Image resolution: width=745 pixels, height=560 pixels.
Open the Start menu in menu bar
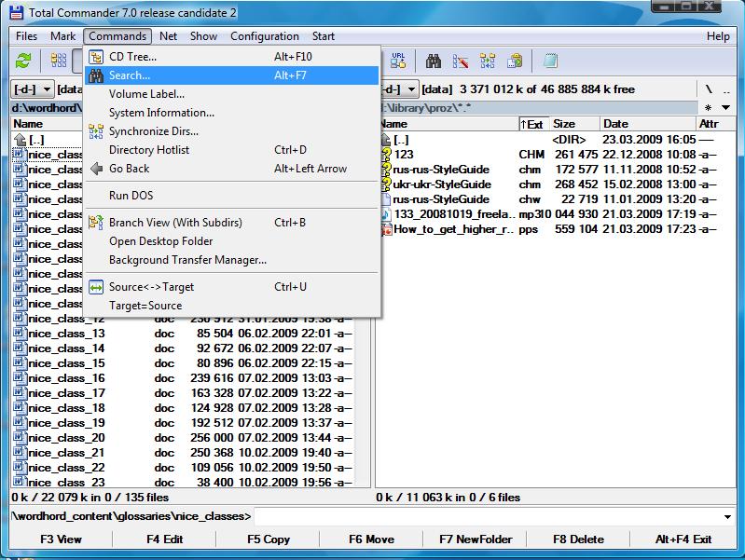pos(324,36)
